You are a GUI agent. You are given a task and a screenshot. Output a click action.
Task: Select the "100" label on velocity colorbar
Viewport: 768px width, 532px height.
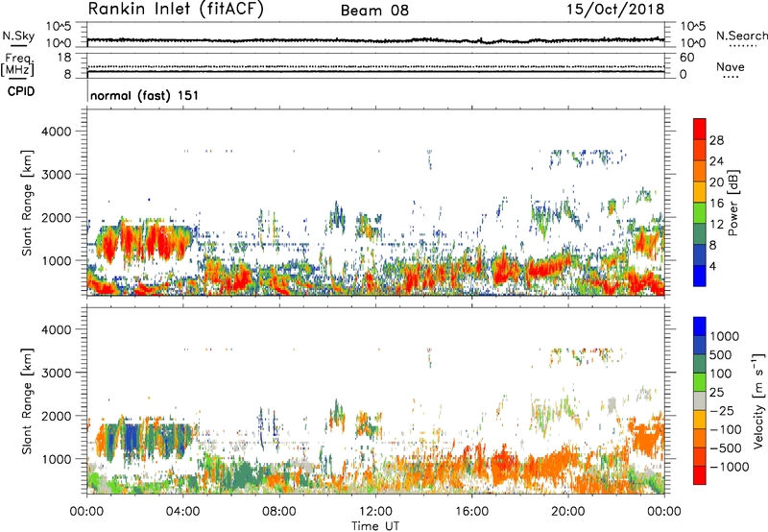[x=721, y=374]
